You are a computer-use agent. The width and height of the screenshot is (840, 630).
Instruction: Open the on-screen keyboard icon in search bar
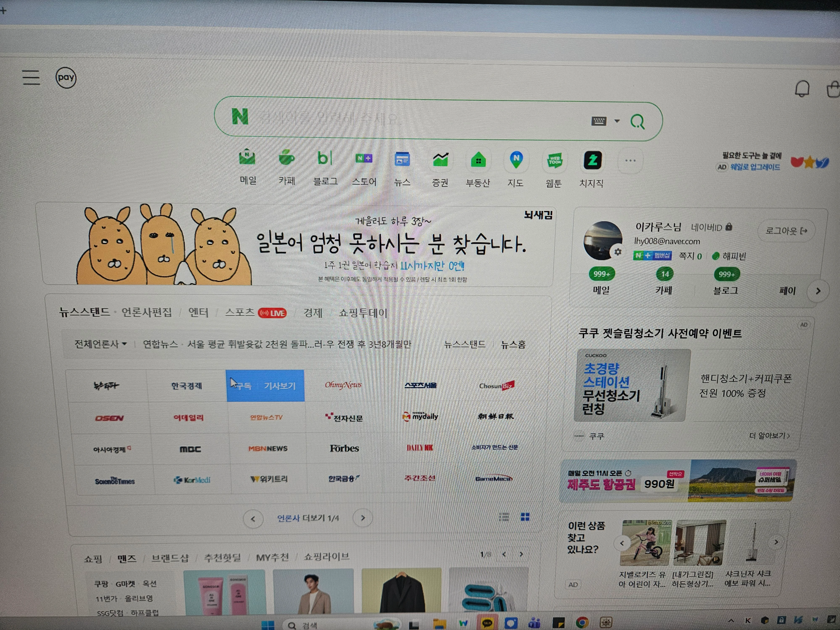point(599,121)
